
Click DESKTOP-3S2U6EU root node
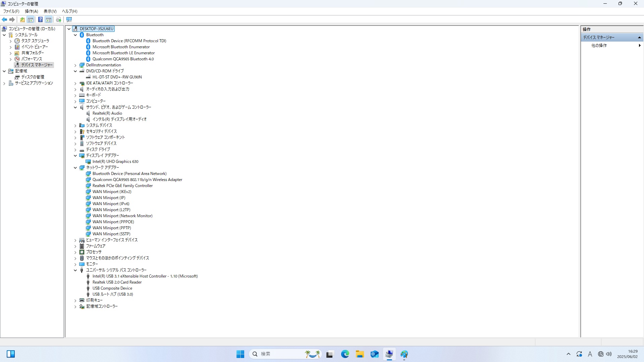click(97, 29)
